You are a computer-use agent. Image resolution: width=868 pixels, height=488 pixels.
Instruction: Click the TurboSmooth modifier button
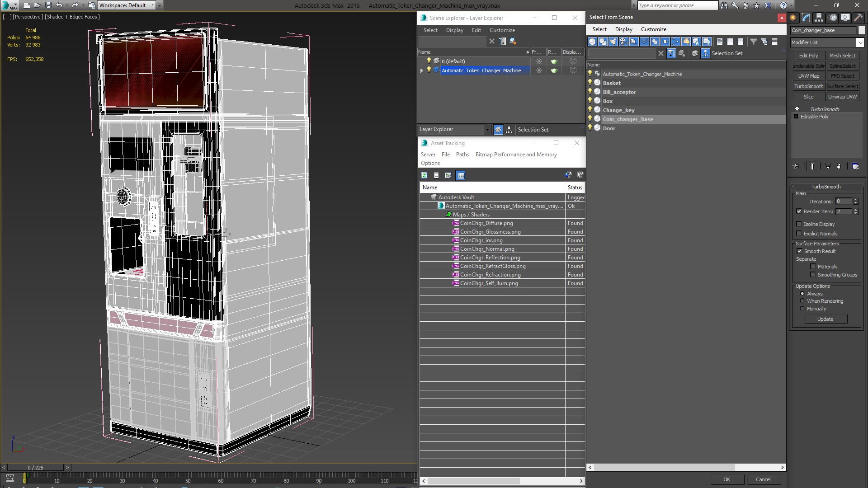808,86
